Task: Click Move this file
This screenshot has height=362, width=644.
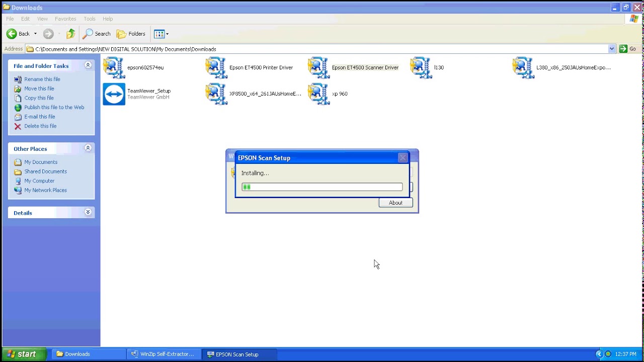Action: (x=39, y=88)
